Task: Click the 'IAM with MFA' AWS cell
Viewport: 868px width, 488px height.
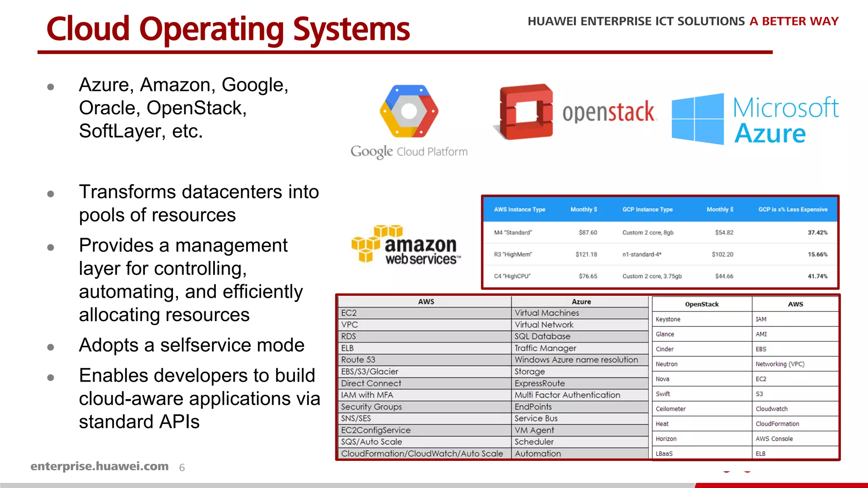Action: click(x=425, y=395)
